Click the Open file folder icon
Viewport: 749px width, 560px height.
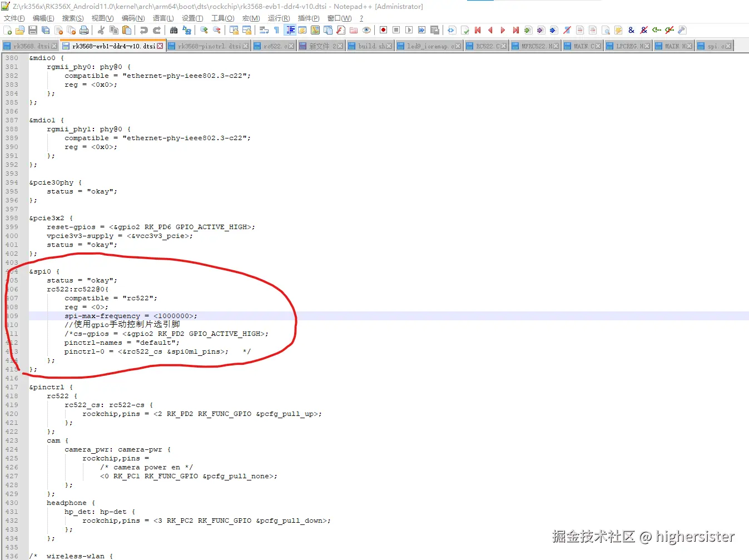point(20,30)
